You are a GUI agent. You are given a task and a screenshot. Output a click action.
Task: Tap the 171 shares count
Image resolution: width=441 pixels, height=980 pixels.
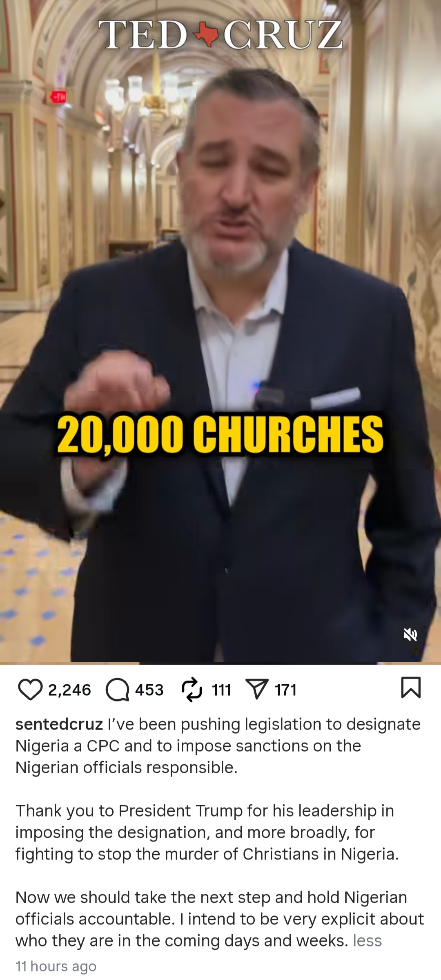285,690
